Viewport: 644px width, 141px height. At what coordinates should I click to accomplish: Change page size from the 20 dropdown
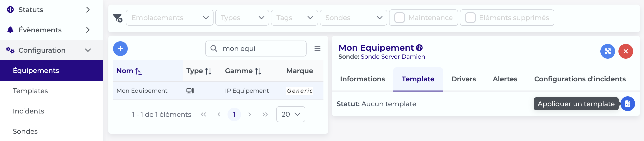290,114
